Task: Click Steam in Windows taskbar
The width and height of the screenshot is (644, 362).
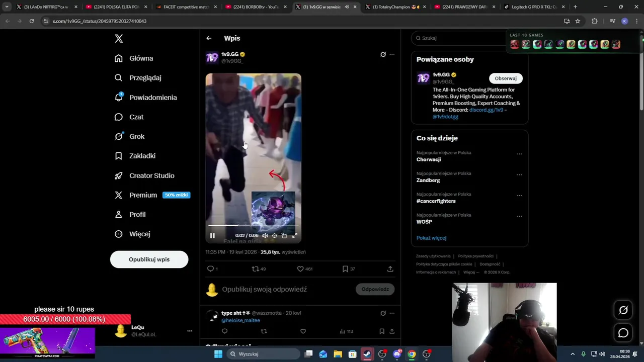Action: point(367,354)
